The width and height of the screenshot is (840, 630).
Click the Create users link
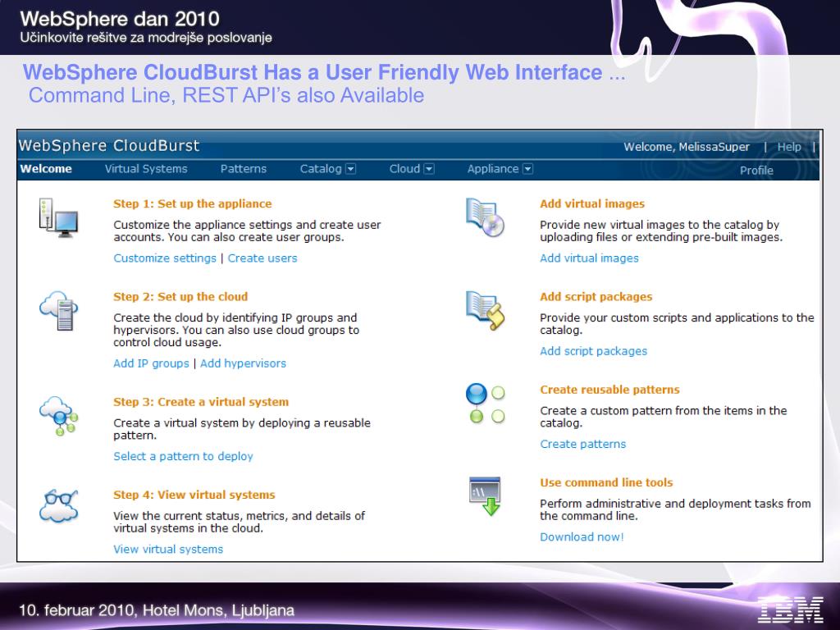point(262,258)
